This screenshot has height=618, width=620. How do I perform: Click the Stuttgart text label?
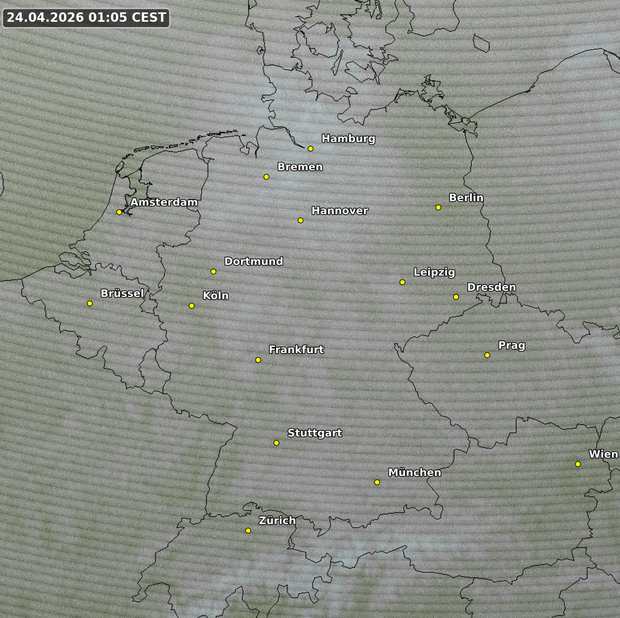point(315,433)
